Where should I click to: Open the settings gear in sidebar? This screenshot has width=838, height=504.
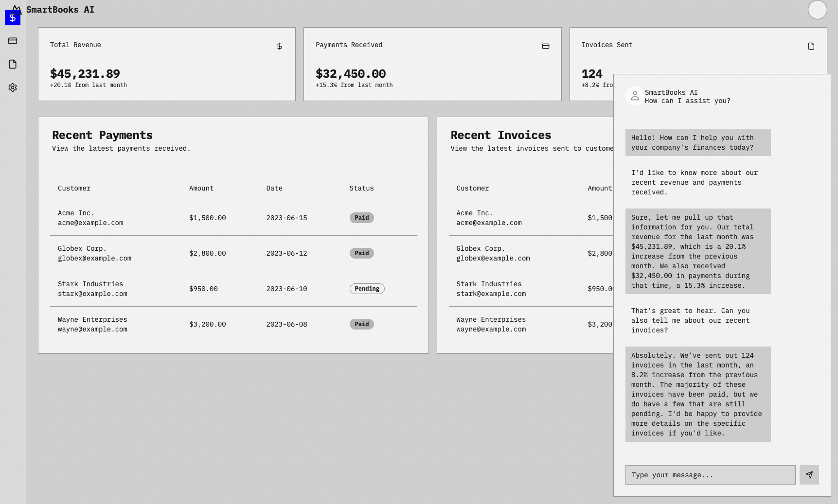[13, 87]
